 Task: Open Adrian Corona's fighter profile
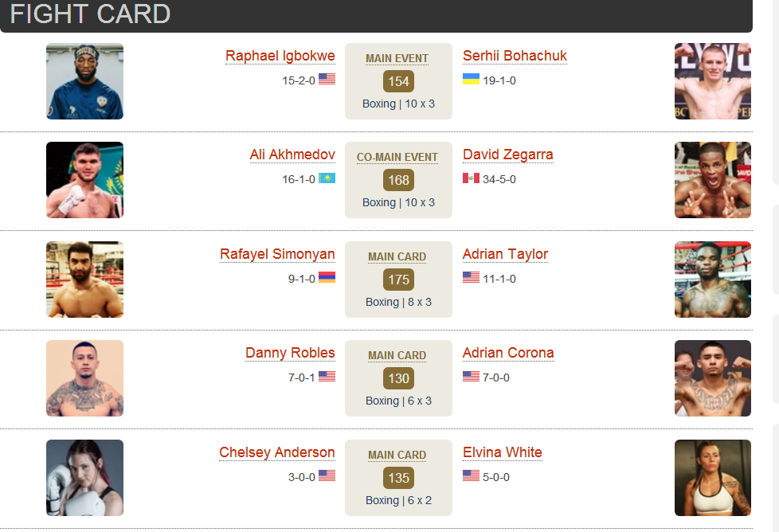point(508,353)
